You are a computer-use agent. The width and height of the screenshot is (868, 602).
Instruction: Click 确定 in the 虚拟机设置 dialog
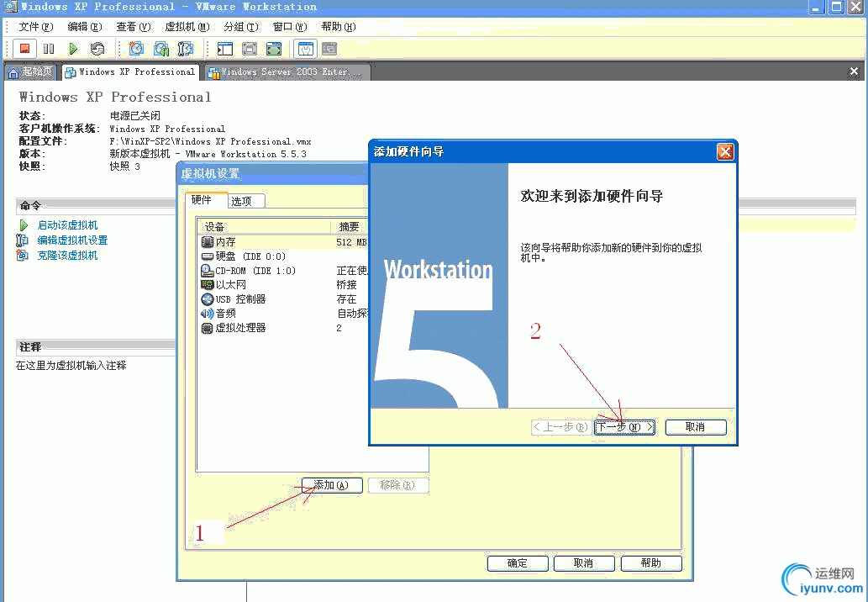517,563
